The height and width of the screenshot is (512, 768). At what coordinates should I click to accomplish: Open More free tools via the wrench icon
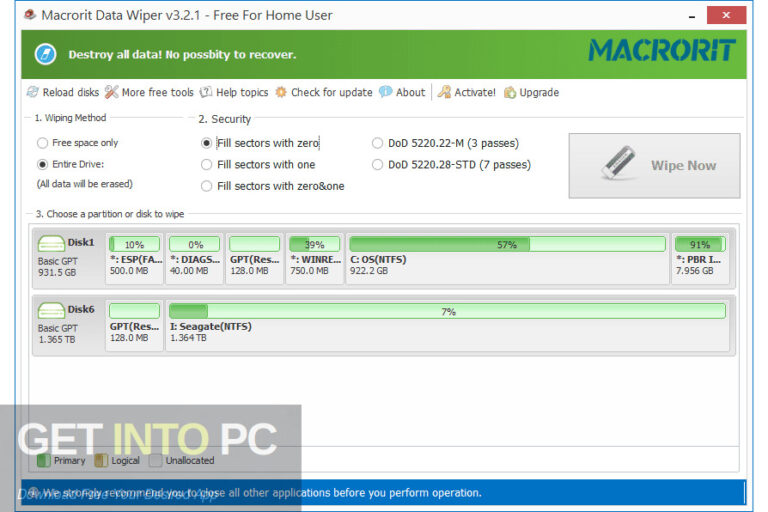tap(111, 92)
